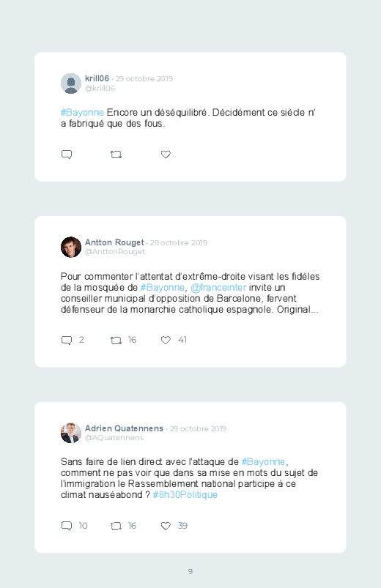381x588 pixels.
Task: Open the #8h30Politique hashtag
Action: 185,495
